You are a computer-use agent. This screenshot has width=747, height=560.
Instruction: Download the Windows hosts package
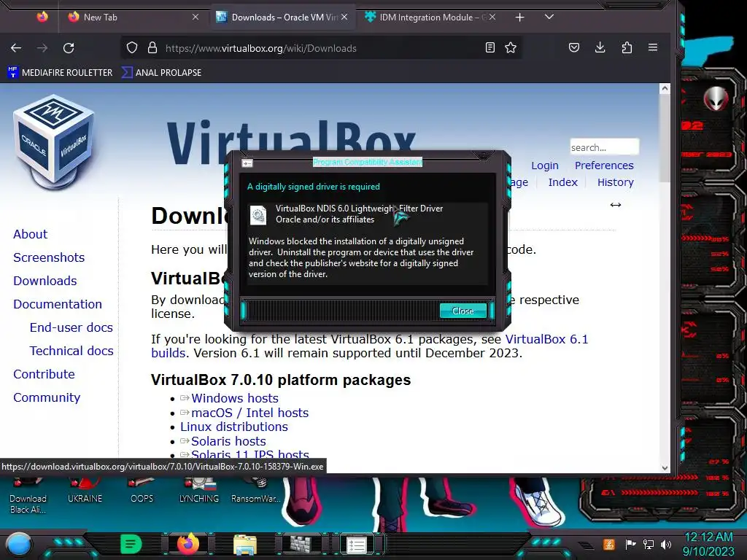click(235, 398)
